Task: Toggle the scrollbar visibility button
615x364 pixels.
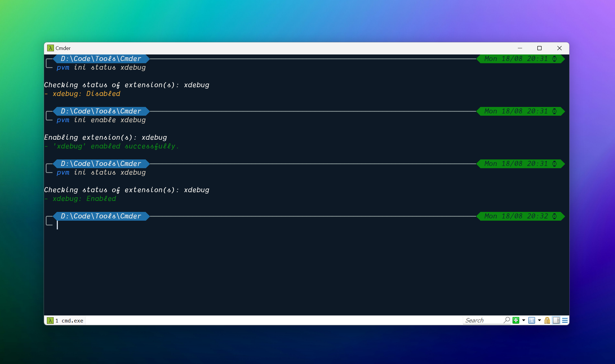Action: coord(556,320)
